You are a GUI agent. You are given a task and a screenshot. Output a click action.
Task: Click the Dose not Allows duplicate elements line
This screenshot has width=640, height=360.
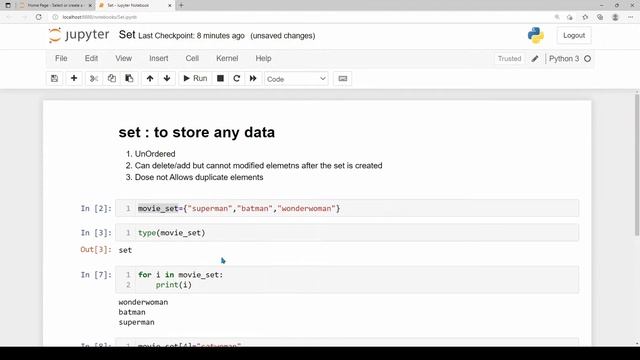pos(199,177)
